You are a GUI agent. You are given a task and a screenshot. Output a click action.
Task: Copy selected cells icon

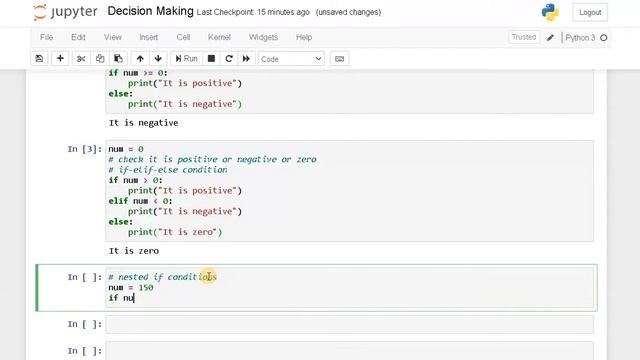point(100,59)
